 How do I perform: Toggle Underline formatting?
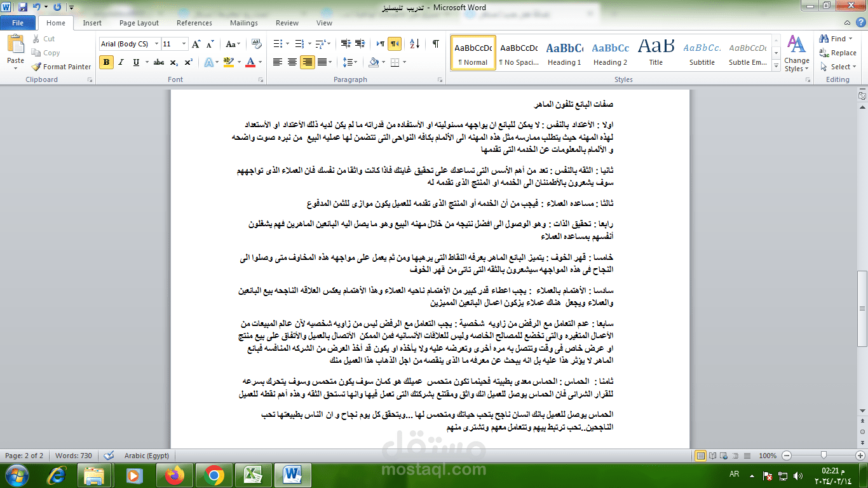tap(135, 62)
